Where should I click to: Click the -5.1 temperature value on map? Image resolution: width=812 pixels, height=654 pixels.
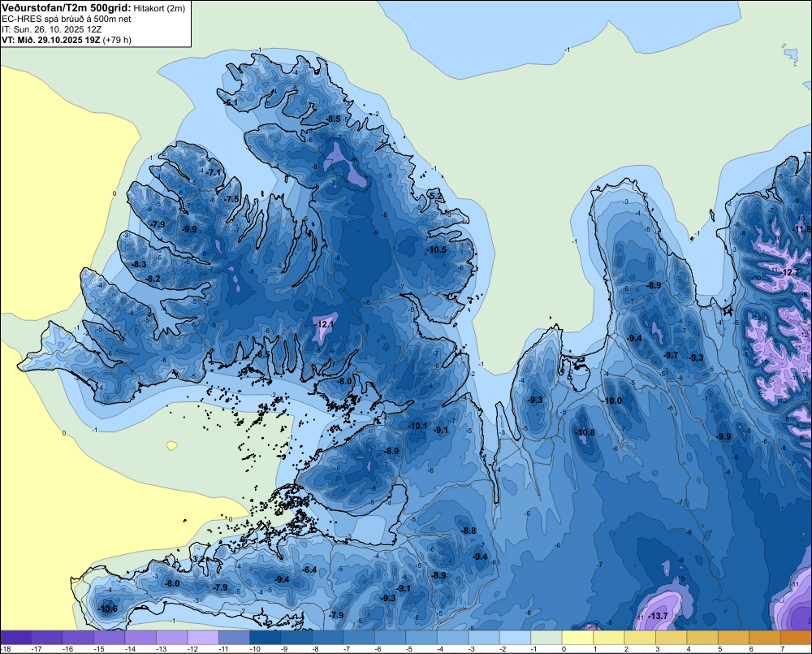[x=231, y=103]
